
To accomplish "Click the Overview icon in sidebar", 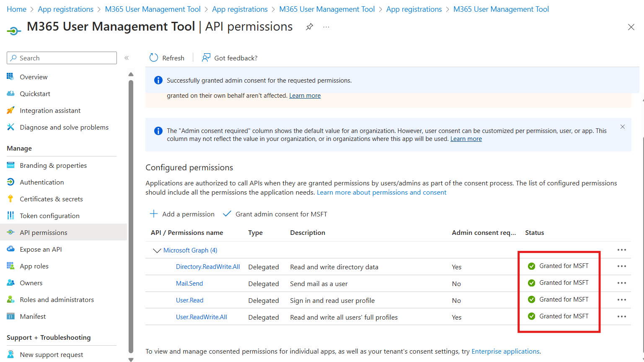I will coord(10,77).
